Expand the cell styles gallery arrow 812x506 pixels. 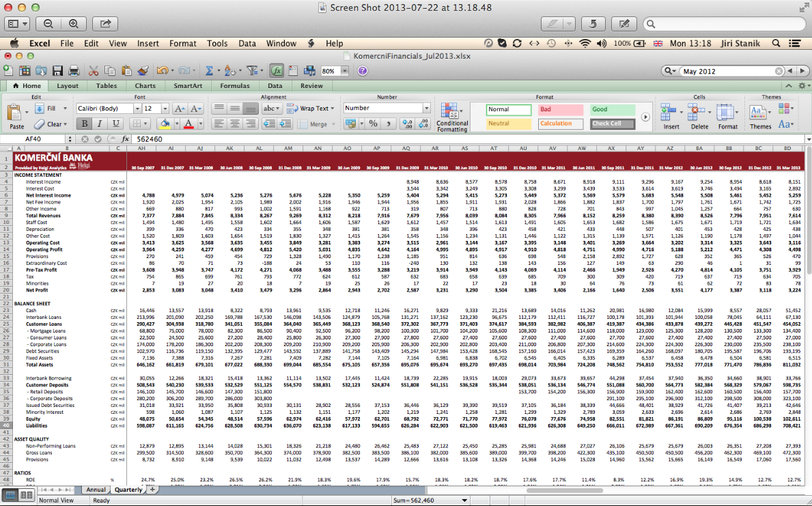click(645, 117)
